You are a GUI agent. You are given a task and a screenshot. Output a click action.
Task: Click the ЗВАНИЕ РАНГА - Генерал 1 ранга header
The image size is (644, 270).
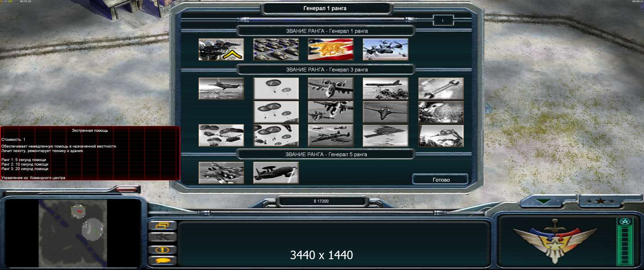327,31
